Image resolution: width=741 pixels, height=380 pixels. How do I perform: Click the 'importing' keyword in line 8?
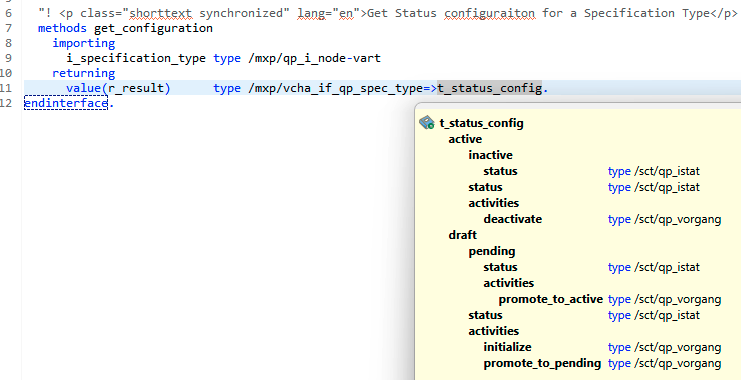pos(84,43)
